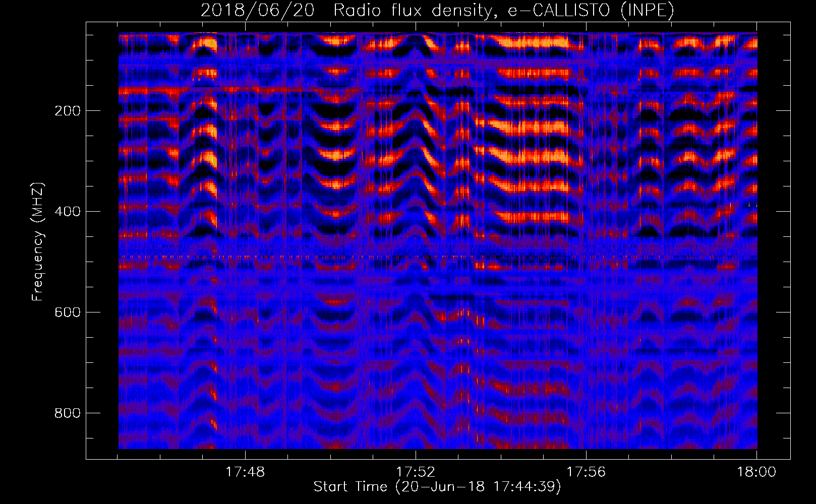Click the 17:56 time tick label
Viewport: 816px width, 504px height.
[x=586, y=472]
